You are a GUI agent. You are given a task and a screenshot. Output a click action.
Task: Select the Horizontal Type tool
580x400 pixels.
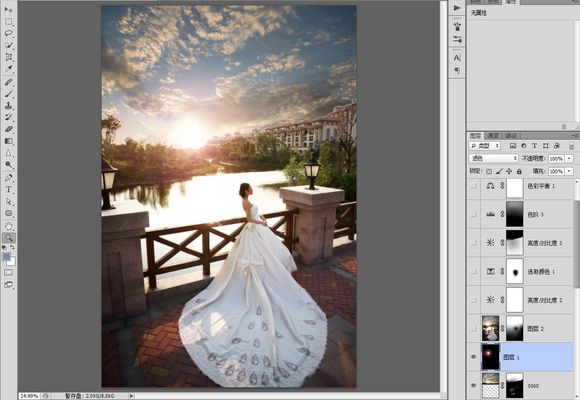pyautogui.click(x=9, y=189)
